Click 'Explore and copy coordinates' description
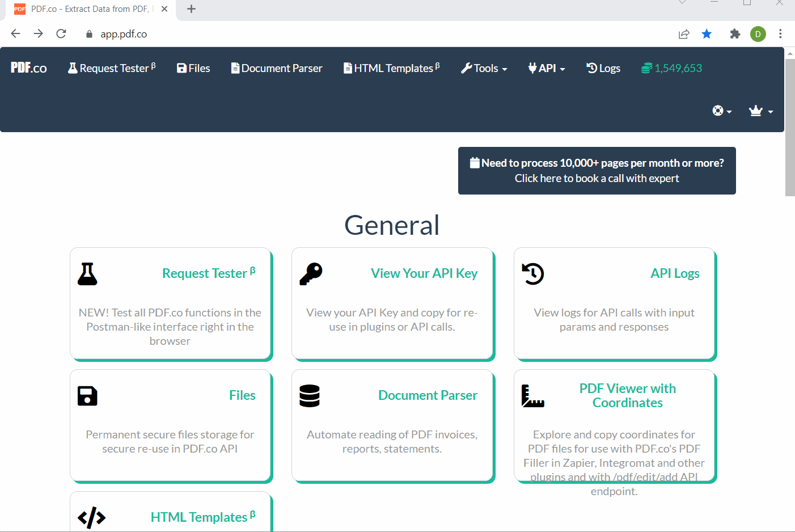 (614, 463)
